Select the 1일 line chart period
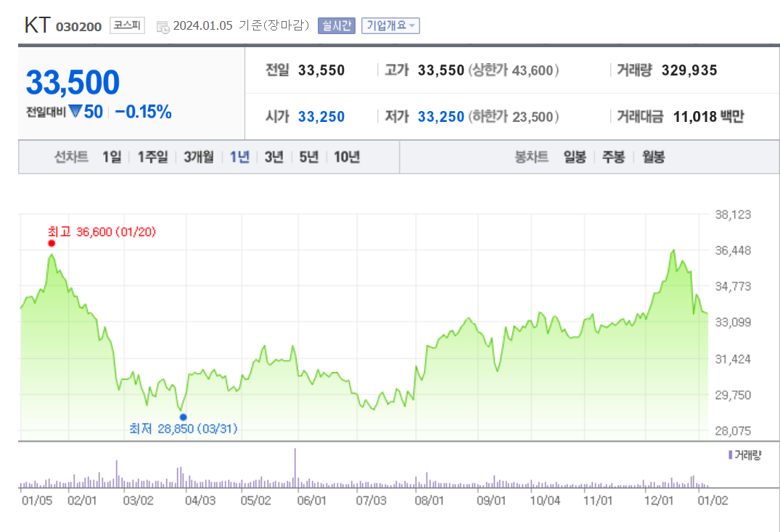Viewport: 780px width, 532px height. click(112, 157)
